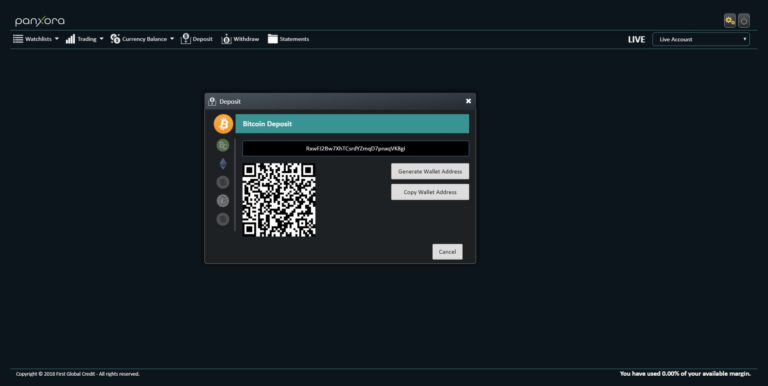Click Generate Wallet Address button
Viewport: 768px width, 386px height.
pyautogui.click(x=430, y=171)
